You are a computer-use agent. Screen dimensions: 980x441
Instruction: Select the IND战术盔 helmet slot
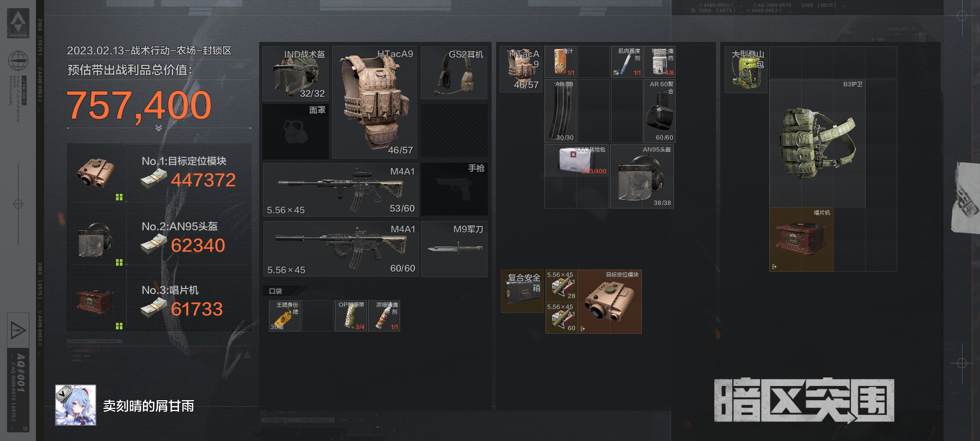[296, 73]
